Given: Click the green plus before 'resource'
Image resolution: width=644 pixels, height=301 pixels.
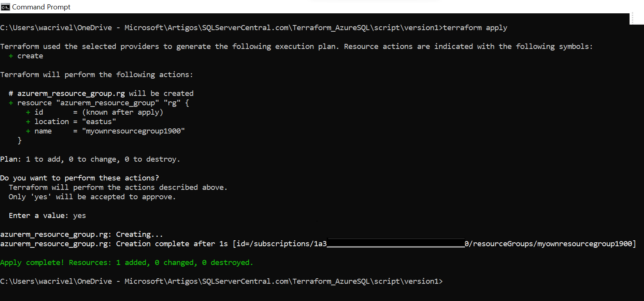Looking at the screenshot, I should point(11,103).
